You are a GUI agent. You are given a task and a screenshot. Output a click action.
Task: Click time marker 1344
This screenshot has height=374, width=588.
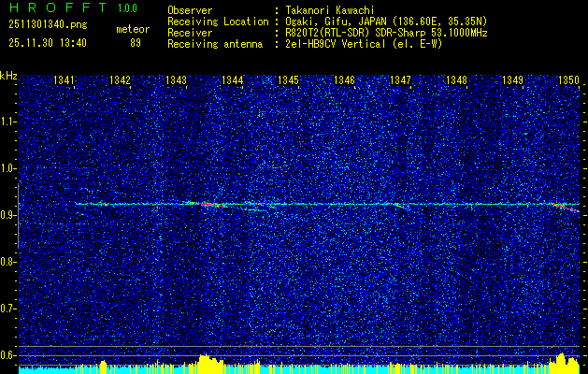[232, 79]
